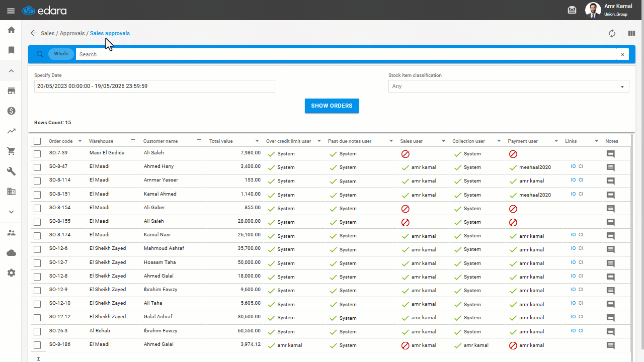Open the company building sidebar icon

click(11, 192)
